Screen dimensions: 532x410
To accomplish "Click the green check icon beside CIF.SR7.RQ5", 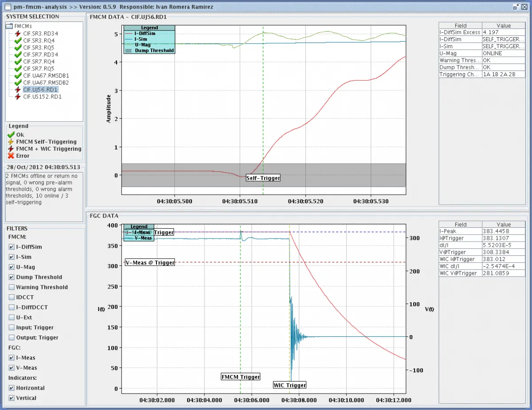I will point(18,69).
